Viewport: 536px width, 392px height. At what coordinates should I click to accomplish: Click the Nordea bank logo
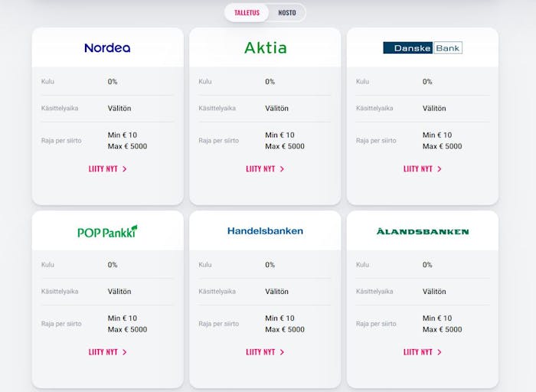point(107,47)
